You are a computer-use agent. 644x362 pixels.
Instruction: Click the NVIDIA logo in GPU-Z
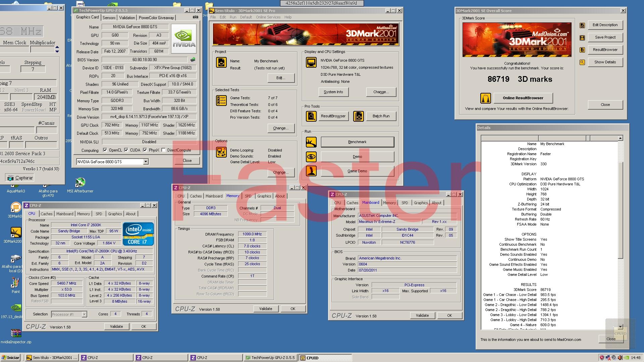(184, 39)
